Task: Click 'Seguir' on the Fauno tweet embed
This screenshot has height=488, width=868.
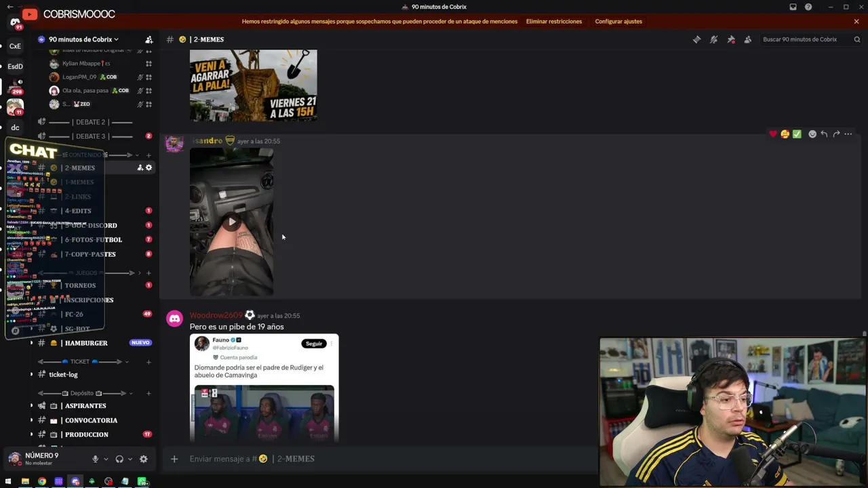Action: click(x=314, y=344)
